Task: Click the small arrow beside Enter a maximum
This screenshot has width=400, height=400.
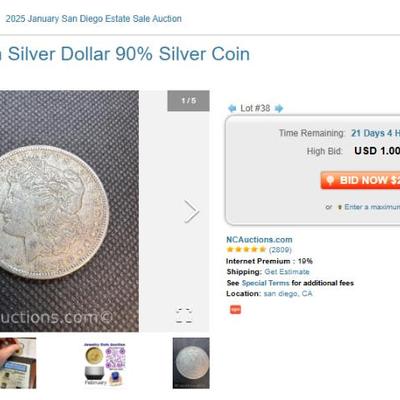Action: pos(340,207)
